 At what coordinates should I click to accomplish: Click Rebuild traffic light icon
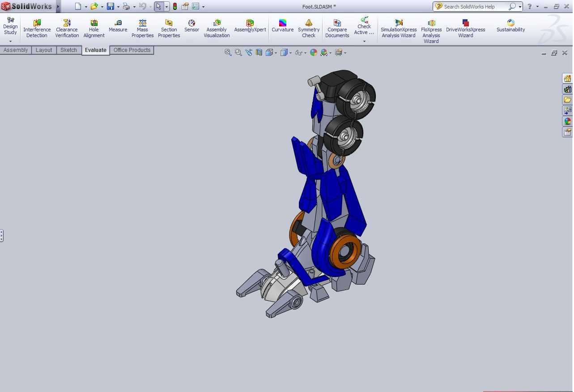pyautogui.click(x=174, y=6)
